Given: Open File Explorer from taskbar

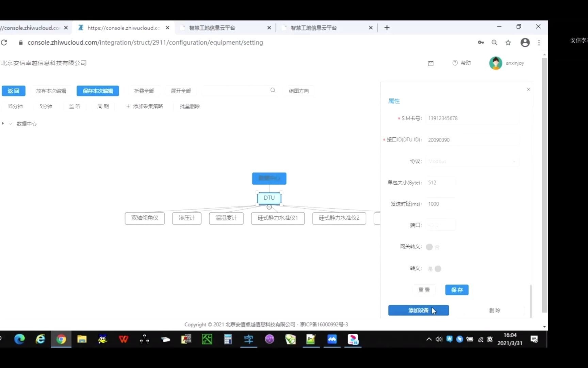Looking at the screenshot, I should [x=82, y=339].
